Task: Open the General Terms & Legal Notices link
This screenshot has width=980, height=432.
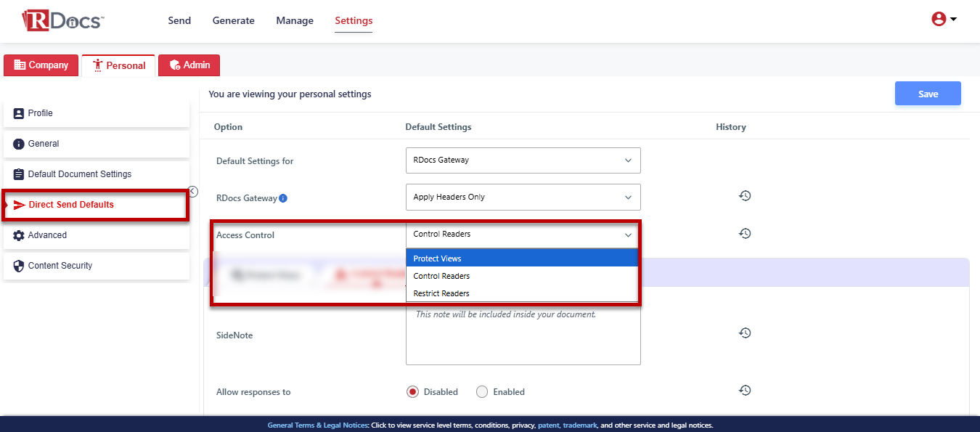Action: [317, 425]
